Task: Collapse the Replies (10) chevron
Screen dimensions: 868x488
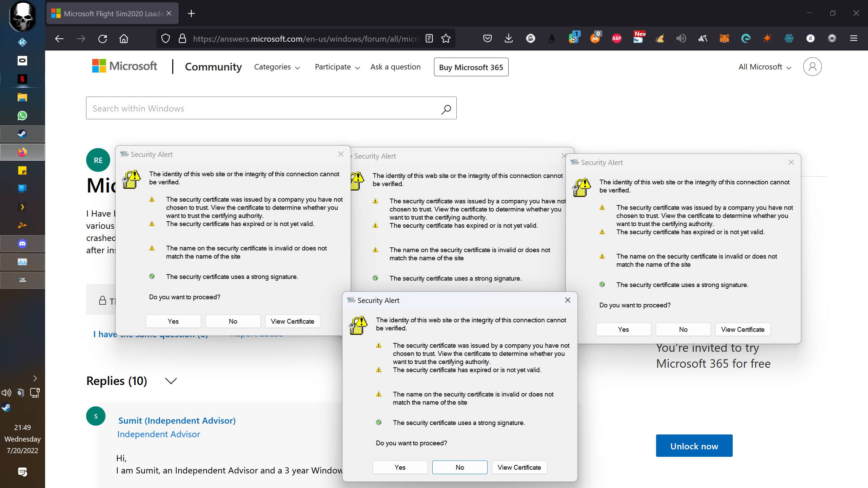Action: [171, 381]
